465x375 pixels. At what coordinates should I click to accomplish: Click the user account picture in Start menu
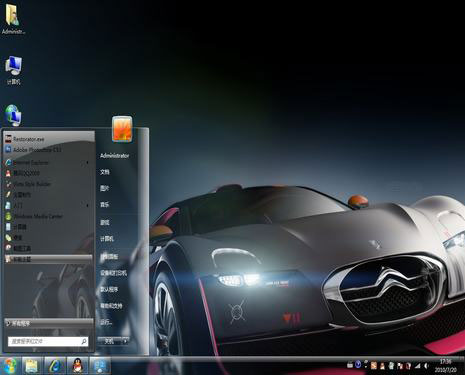122,129
